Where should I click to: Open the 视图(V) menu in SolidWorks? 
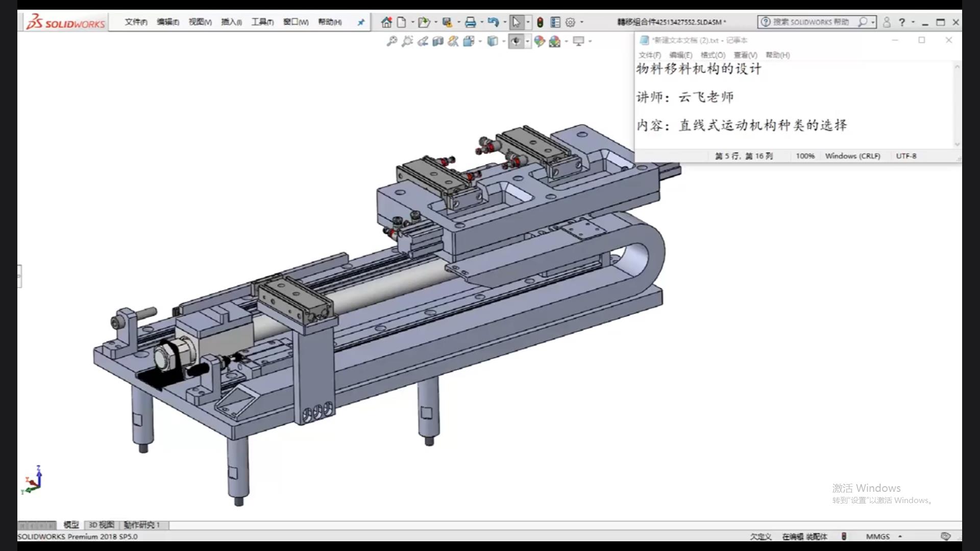pos(200,22)
